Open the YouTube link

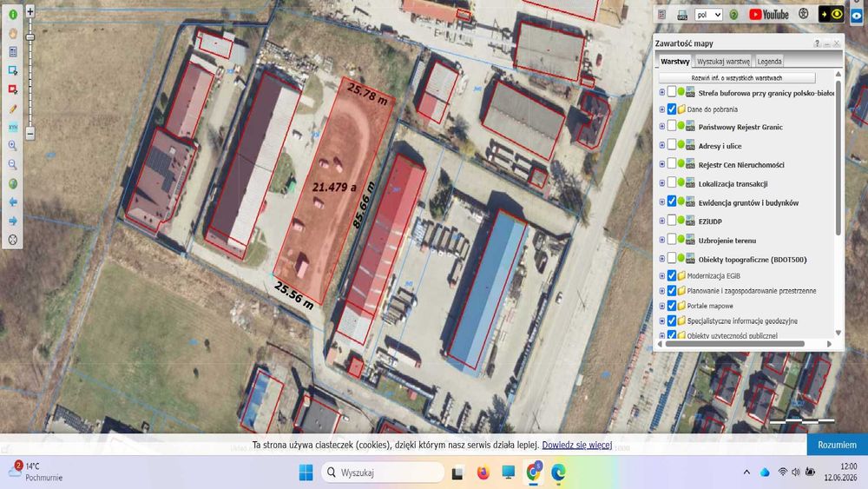[769, 15]
